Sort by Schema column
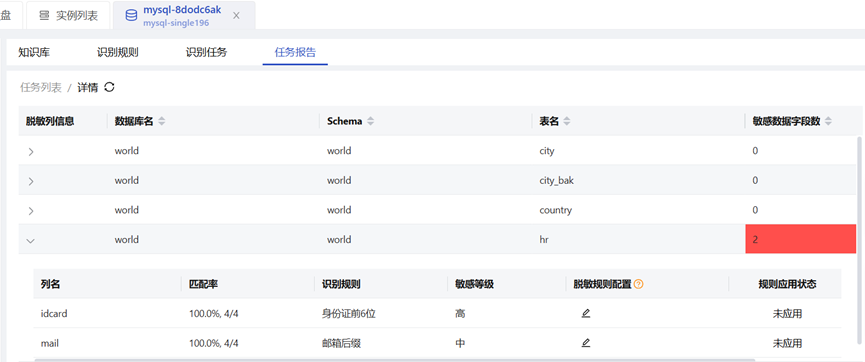 coord(370,121)
